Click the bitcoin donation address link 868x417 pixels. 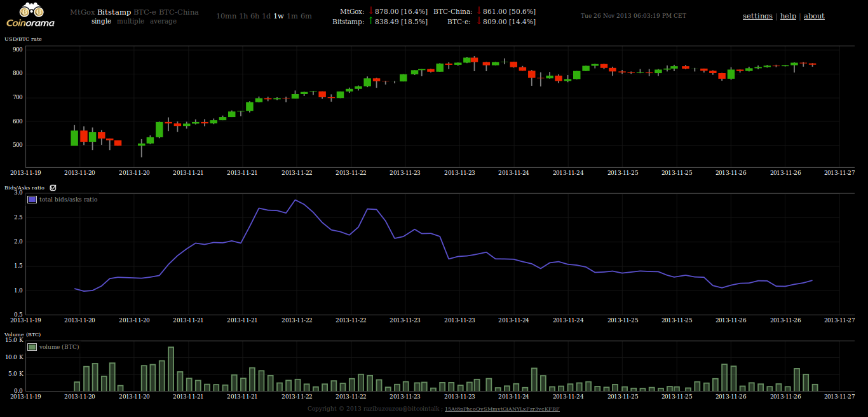coord(502,409)
